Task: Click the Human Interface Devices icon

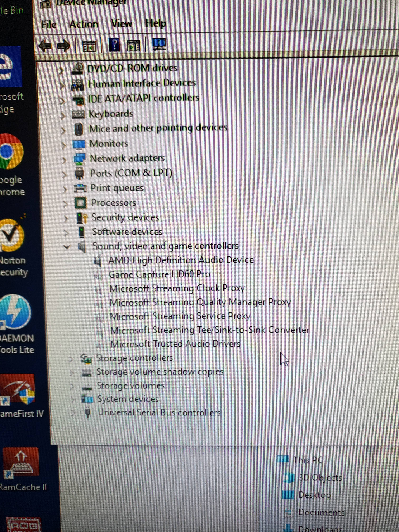Action: point(77,85)
